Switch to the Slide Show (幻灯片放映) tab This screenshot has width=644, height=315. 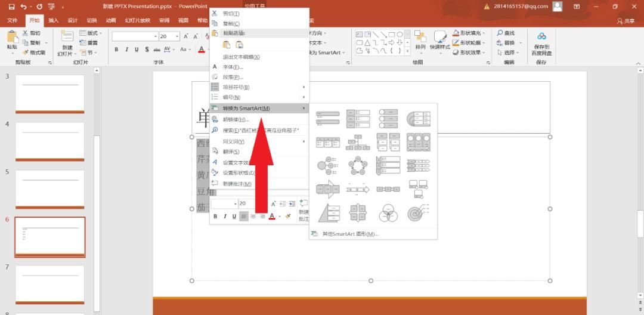(x=138, y=20)
